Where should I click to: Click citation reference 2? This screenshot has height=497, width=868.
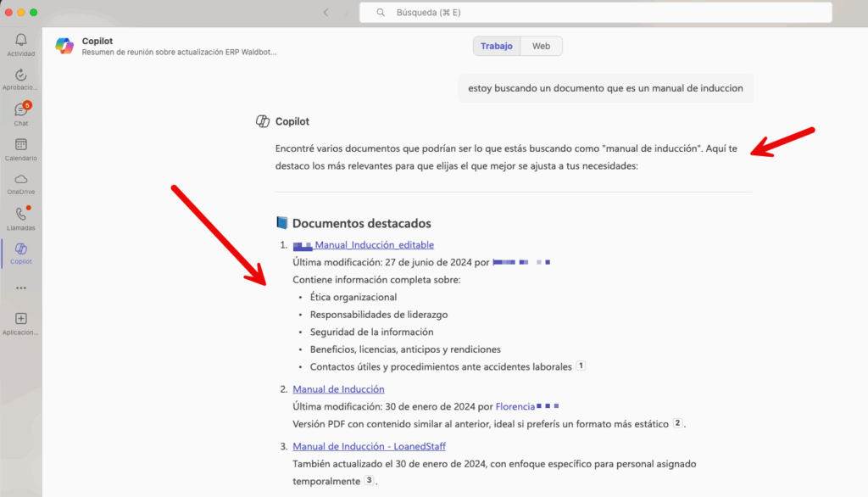(677, 423)
